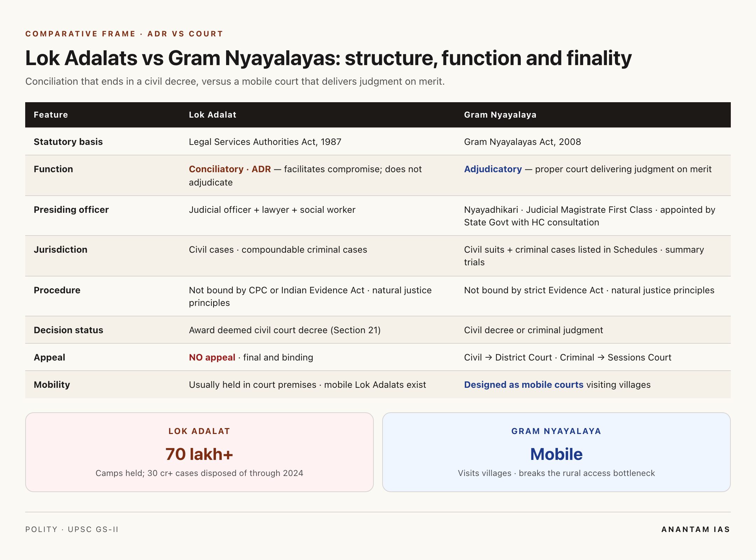Select the 'Function' row label

(x=54, y=169)
